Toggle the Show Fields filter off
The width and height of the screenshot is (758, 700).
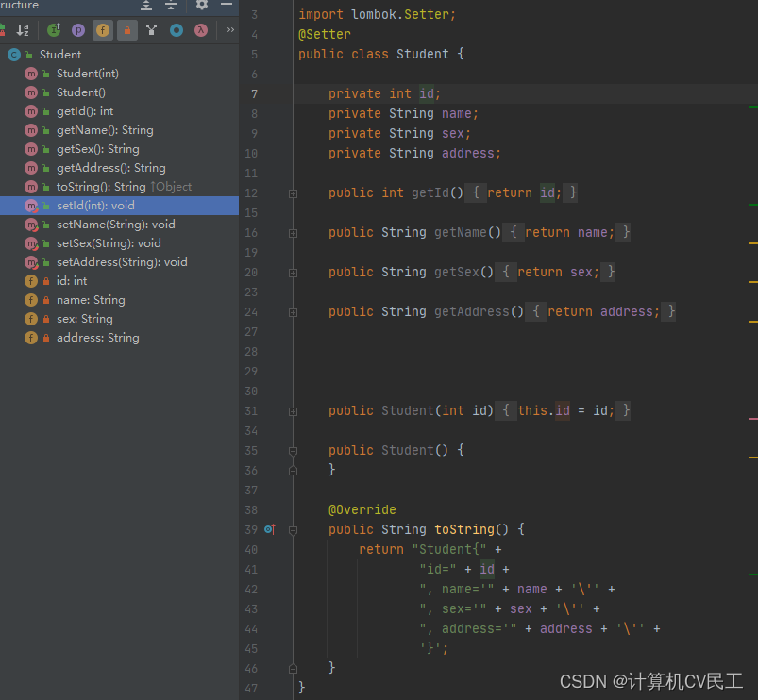click(x=102, y=30)
